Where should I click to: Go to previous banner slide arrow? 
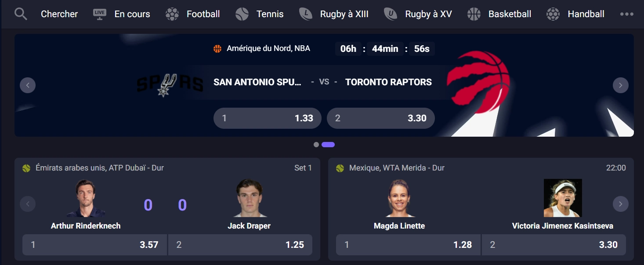28,85
